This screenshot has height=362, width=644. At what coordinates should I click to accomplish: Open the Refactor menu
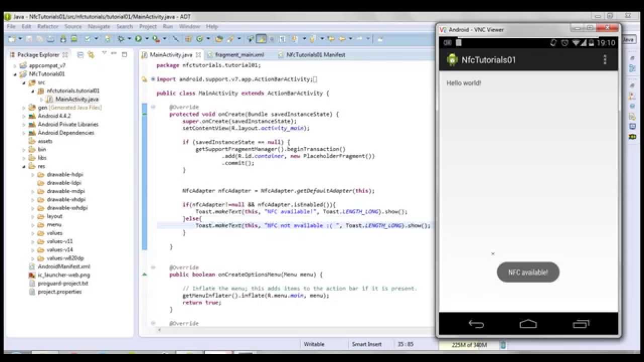pos(48,27)
